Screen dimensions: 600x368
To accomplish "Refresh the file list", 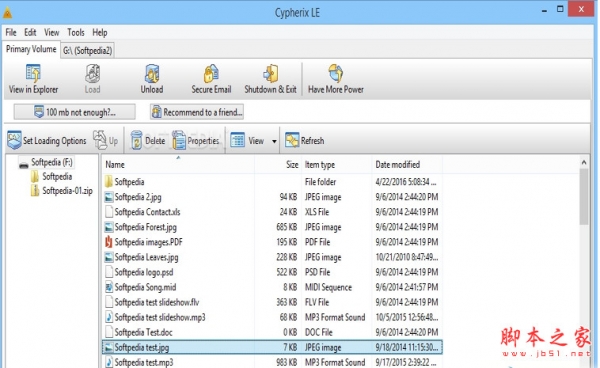I will click(x=305, y=140).
